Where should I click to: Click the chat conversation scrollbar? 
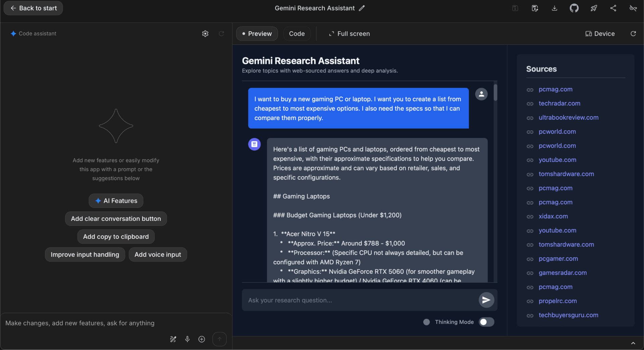pyautogui.click(x=495, y=93)
